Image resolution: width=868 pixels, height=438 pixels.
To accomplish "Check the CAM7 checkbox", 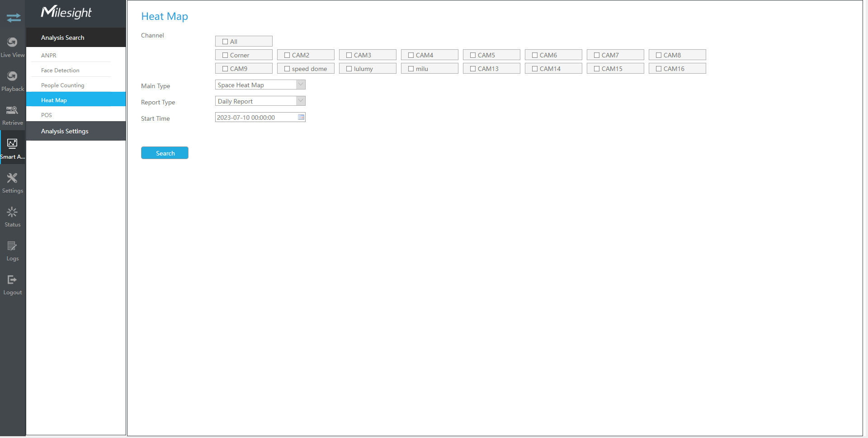I will pyautogui.click(x=597, y=55).
